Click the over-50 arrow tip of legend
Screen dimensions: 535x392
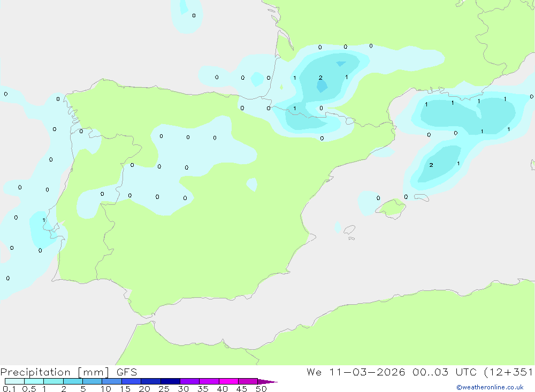267,381
